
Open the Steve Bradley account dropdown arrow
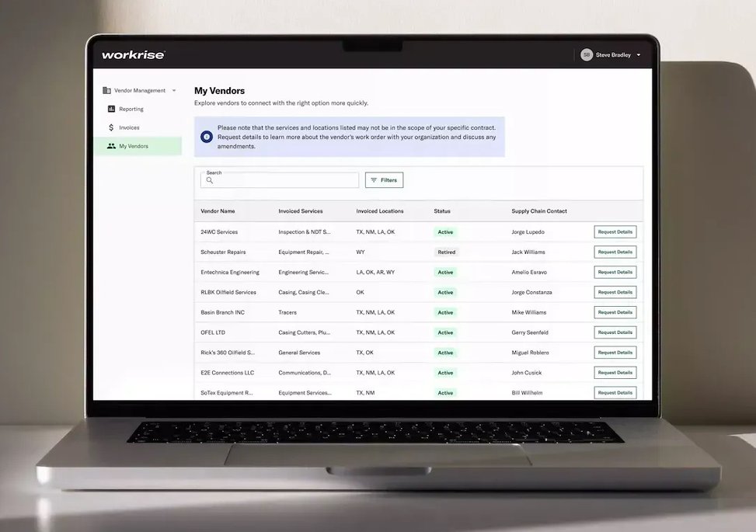pos(639,55)
